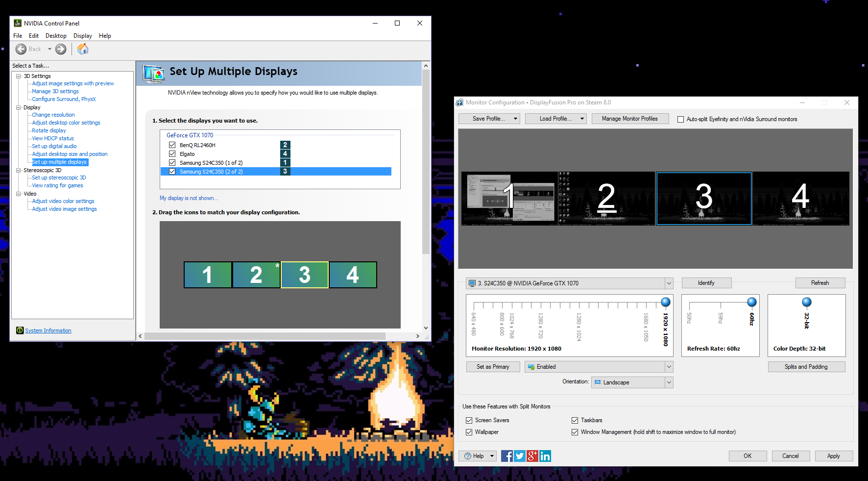
Task: Enable Auto-split Eyefinity and nVidia Surround monitors
Action: (680, 119)
